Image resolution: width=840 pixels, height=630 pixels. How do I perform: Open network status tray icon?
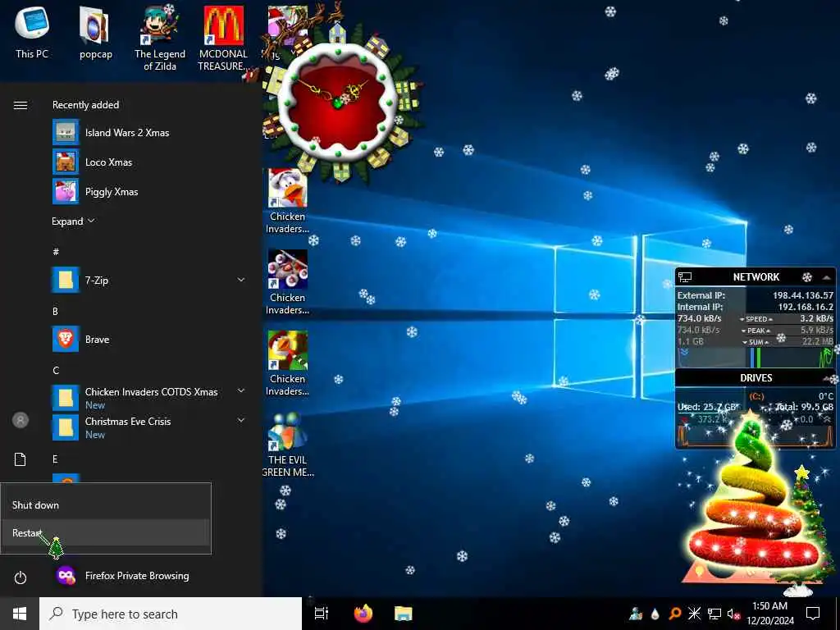pyautogui.click(x=714, y=614)
